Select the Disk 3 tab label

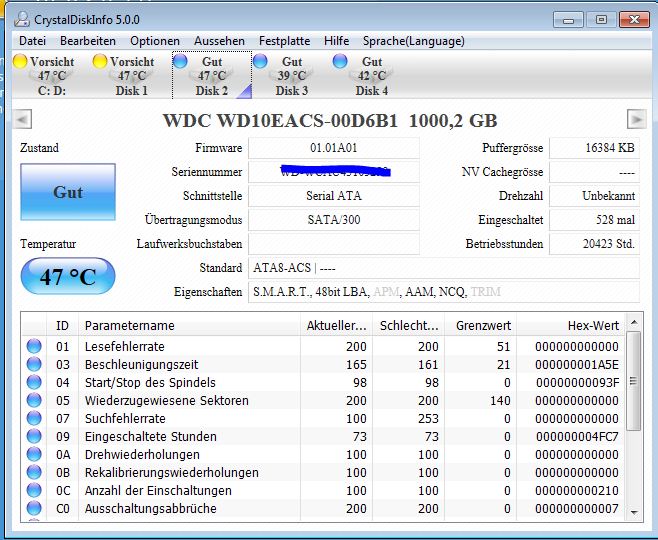click(292, 91)
